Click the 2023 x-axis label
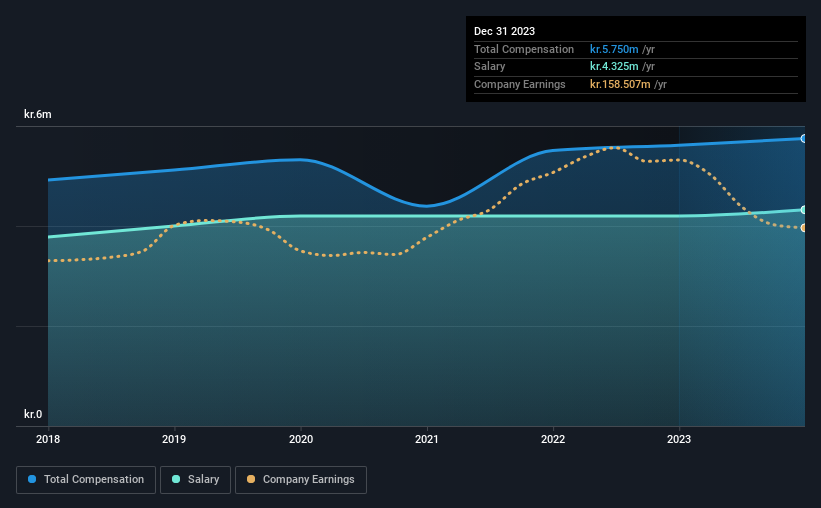The image size is (821, 508). click(x=679, y=439)
